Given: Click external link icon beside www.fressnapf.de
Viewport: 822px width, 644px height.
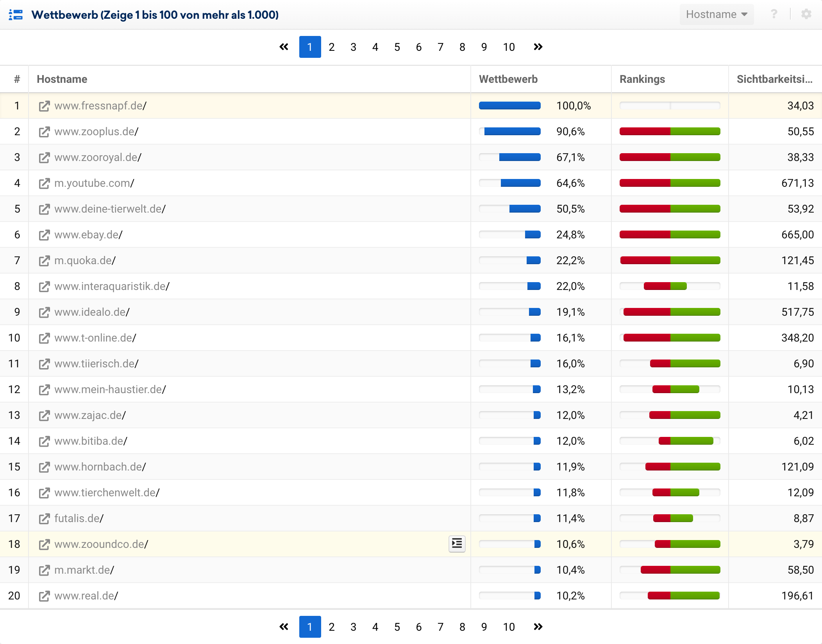Looking at the screenshot, I should click(x=44, y=106).
